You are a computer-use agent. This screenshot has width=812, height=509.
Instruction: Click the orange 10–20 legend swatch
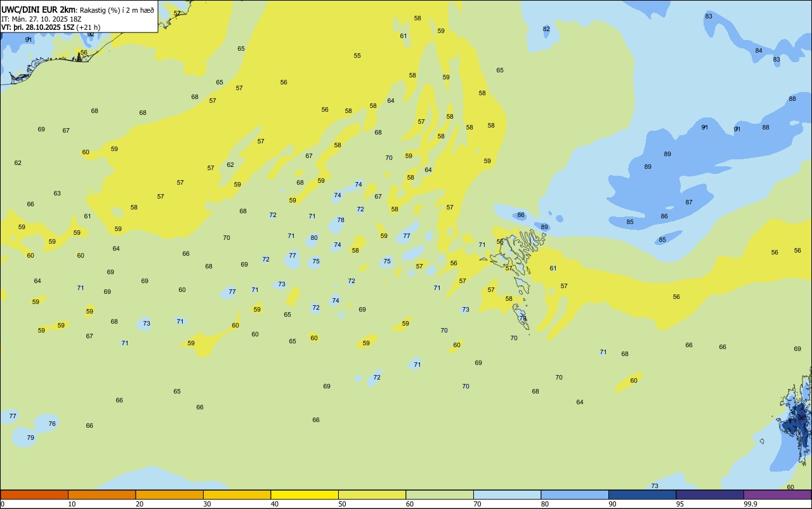click(101, 494)
